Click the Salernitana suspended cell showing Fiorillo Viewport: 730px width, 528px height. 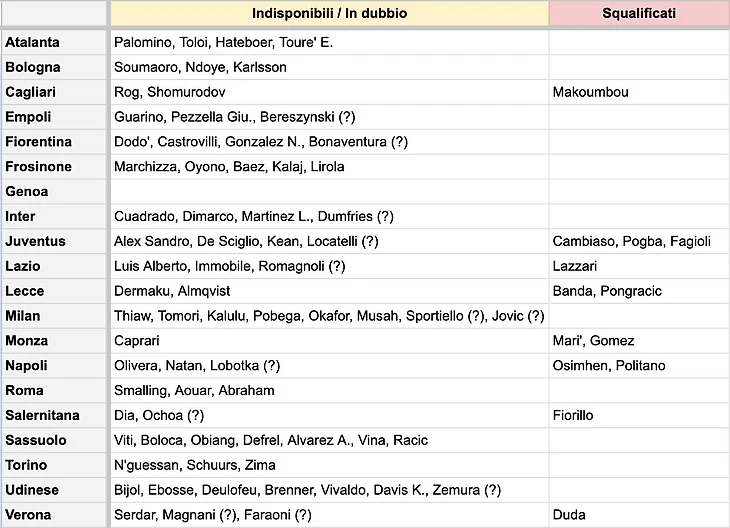(x=639, y=415)
